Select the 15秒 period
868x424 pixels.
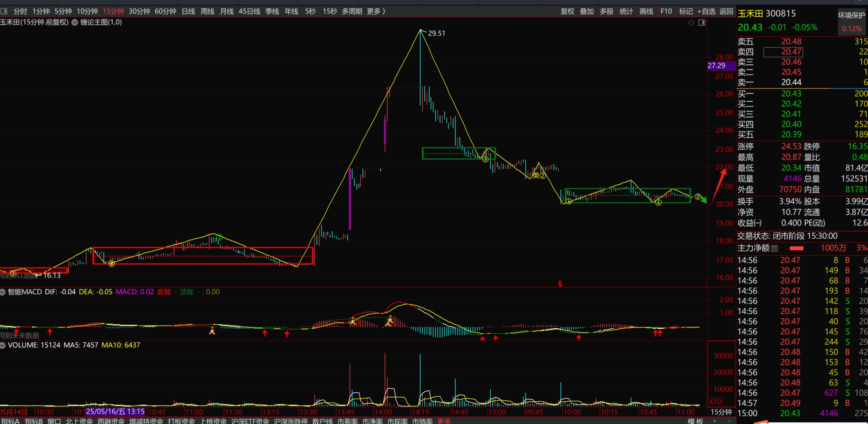point(330,11)
